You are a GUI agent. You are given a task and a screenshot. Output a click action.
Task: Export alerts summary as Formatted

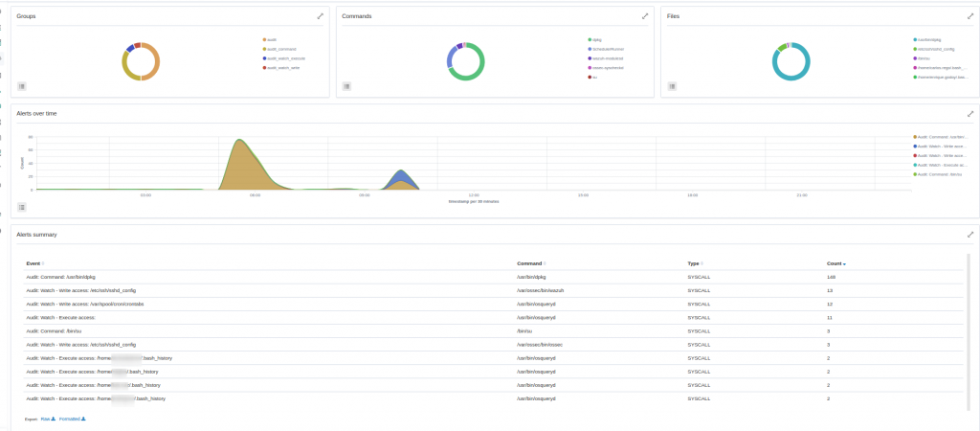[x=72, y=419]
